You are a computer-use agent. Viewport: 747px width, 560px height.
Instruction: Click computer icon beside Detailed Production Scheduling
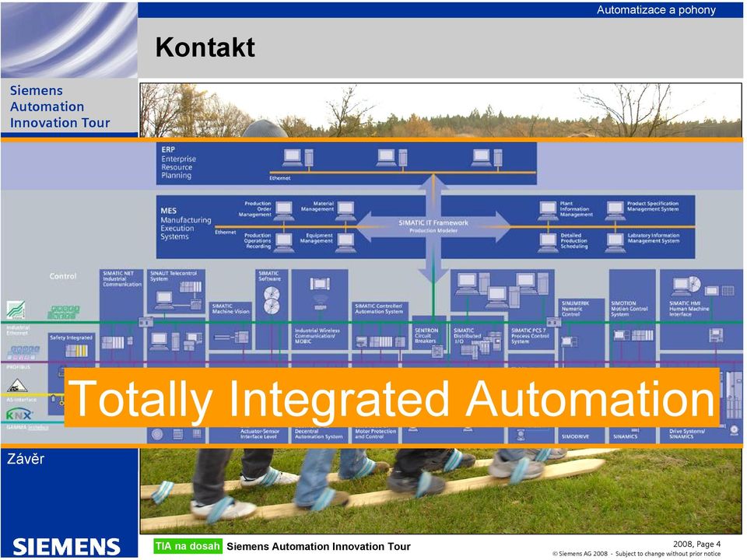(548, 243)
